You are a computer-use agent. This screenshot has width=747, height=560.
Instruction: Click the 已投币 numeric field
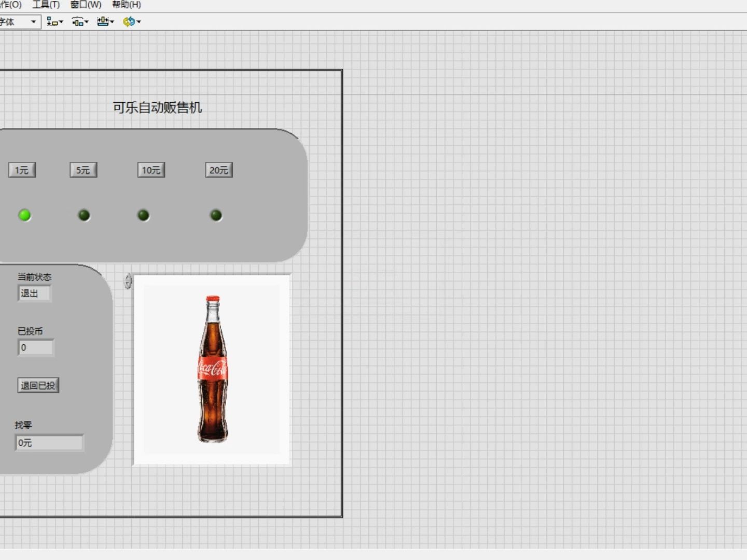click(36, 347)
